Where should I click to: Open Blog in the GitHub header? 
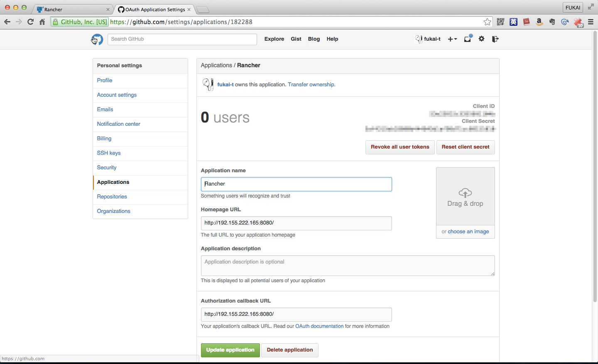pyautogui.click(x=314, y=39)
